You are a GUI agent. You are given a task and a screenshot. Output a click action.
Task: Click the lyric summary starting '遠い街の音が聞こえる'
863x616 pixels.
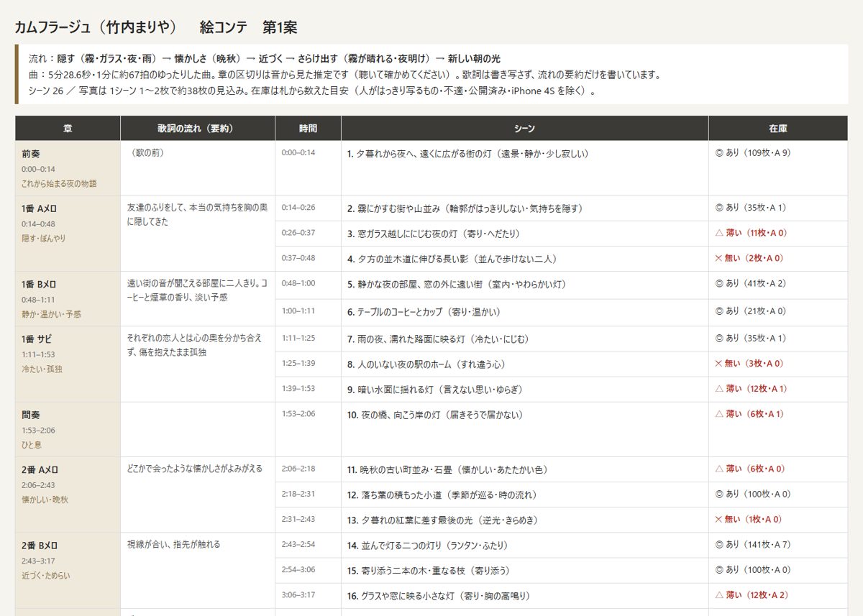click(x=198, y=299)
